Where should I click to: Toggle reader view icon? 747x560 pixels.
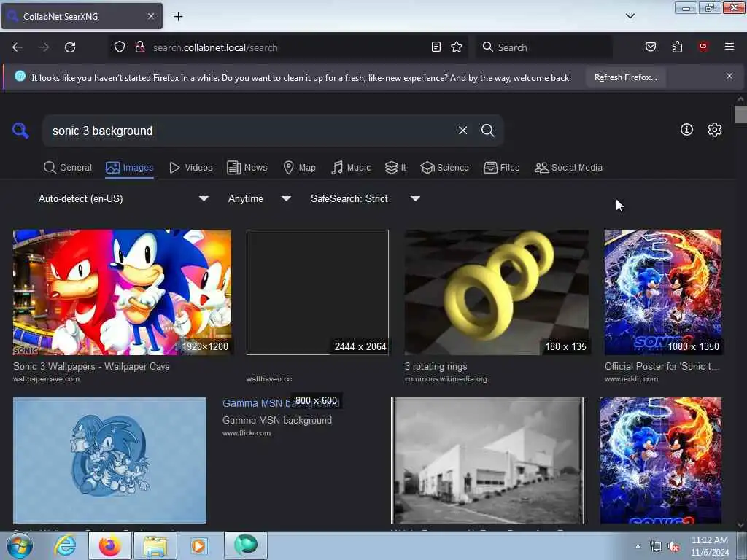tap(436, 47)
